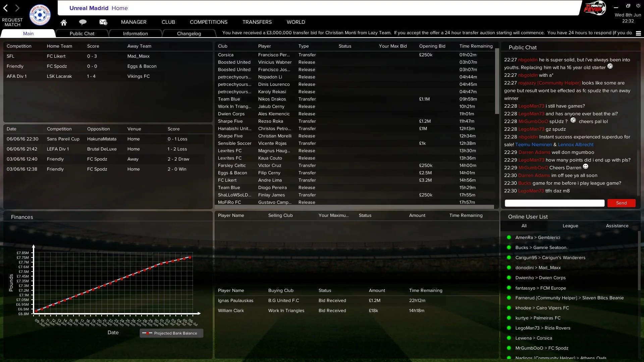Click the Send chat button
Image resolution: width=644 pixels, height=362 pixels.
point(621,203)
